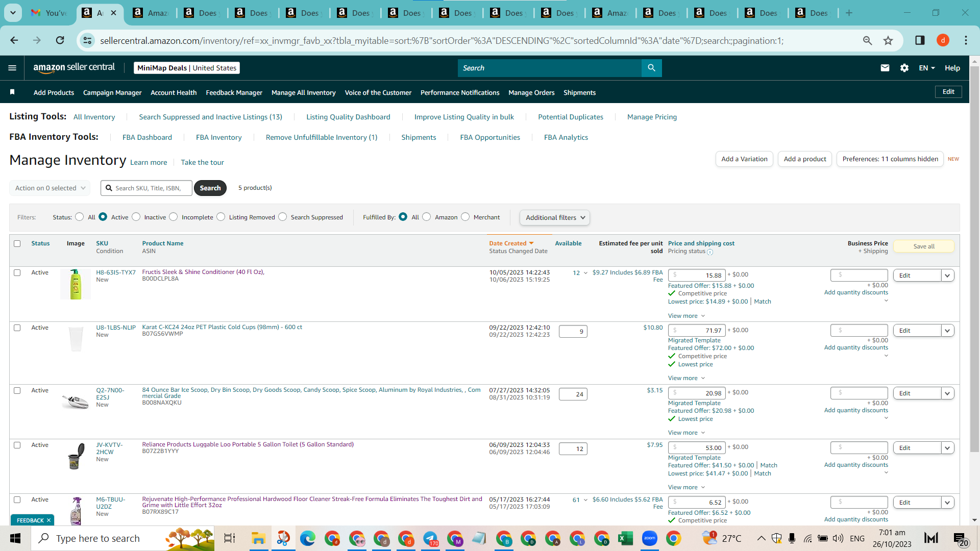Open the Chrome profile avatar

point(943,40)
